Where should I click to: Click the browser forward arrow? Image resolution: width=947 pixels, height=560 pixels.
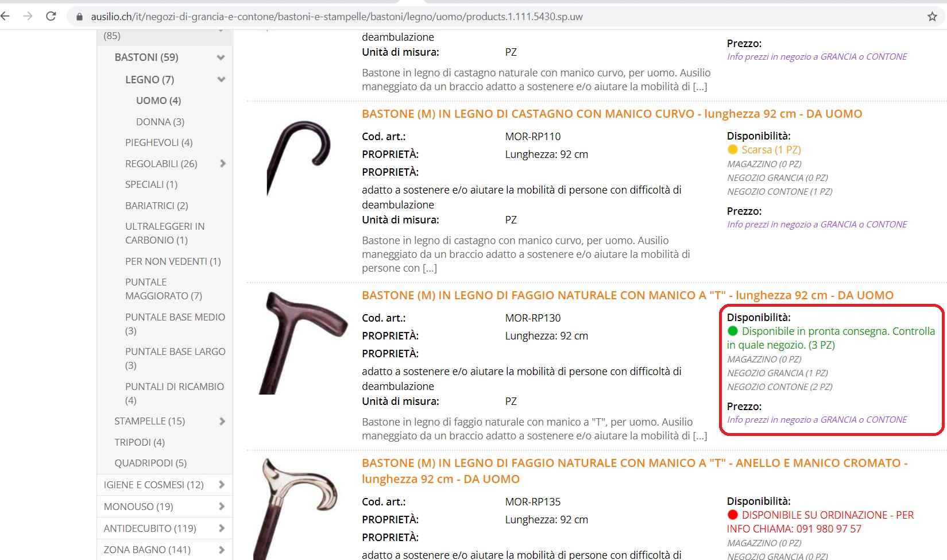[x=28, y=16]
